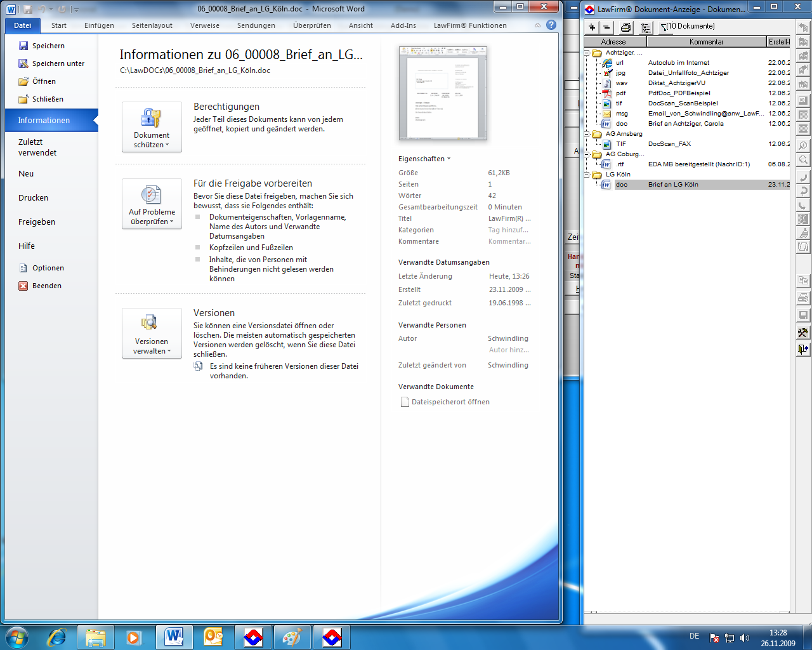Click the plus icon in LawFirm toolbar

pyautogui.click(x=592, y=27)
